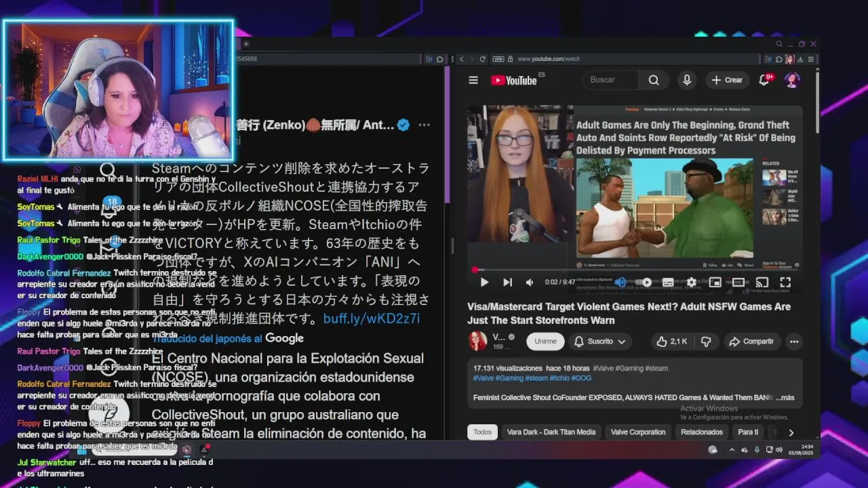Open browser extensions puzzle icon
Viewport: 868px width, 488px height.
pos(779,59)
